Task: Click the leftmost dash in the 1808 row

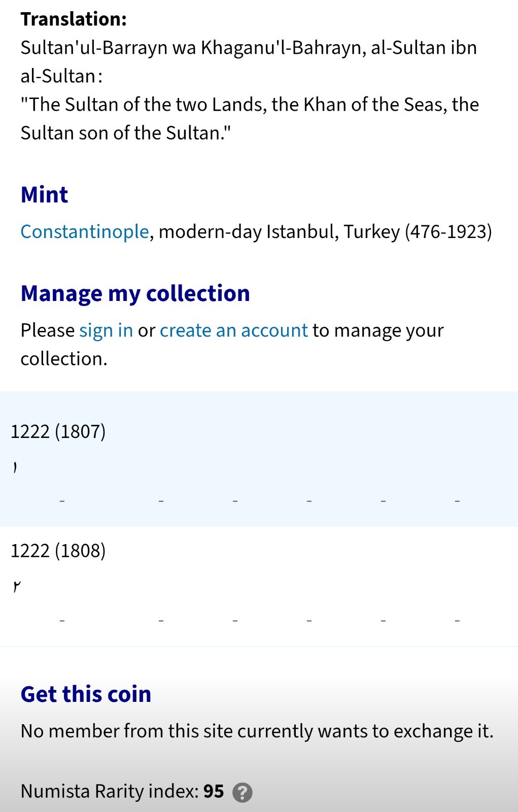Action: [62, 620]
